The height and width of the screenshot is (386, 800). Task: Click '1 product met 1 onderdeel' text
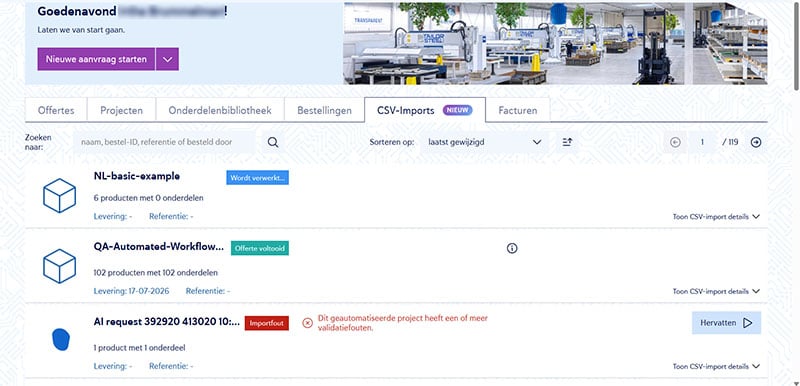pos(139,348)
